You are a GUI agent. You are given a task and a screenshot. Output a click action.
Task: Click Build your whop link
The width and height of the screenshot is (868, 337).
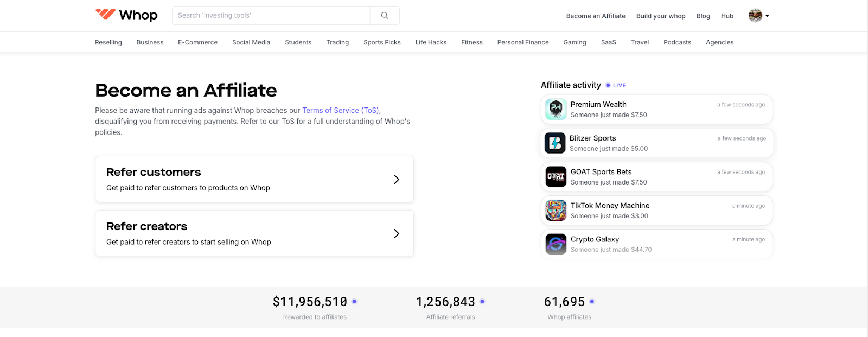click(661, 16)
